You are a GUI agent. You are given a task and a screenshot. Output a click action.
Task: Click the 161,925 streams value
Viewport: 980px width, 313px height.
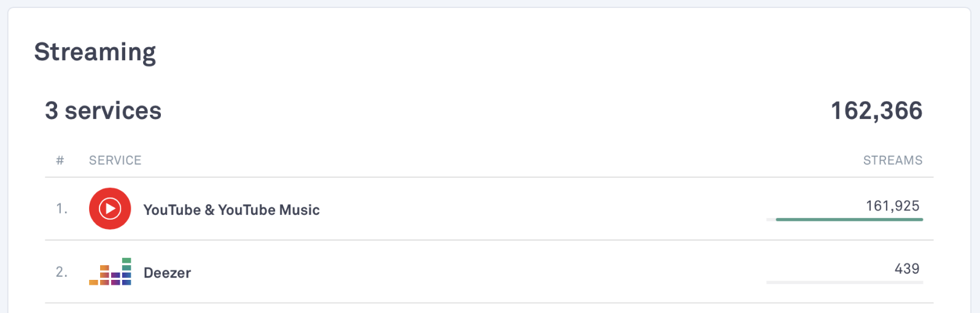[892, 206]
